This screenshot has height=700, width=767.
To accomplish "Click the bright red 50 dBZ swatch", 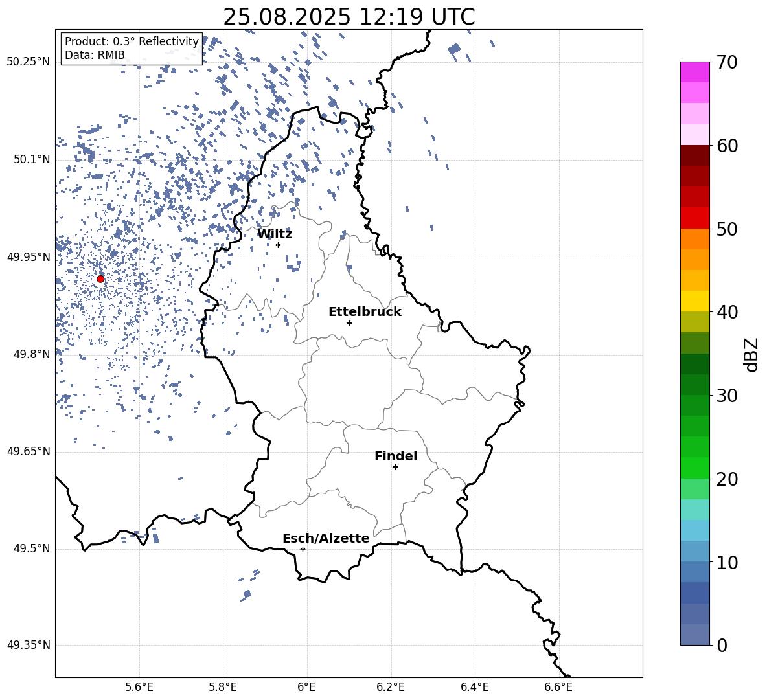I will pyautogui.click(x=695, y=218).
